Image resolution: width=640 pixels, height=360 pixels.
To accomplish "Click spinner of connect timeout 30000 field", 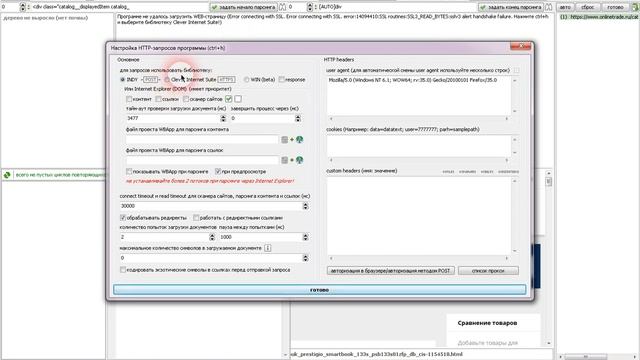I will coord(305,206).
